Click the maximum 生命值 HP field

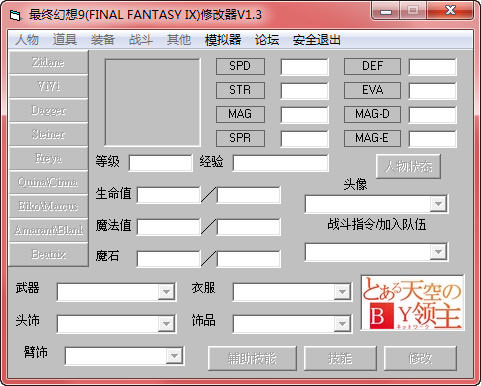click(249, 195)
